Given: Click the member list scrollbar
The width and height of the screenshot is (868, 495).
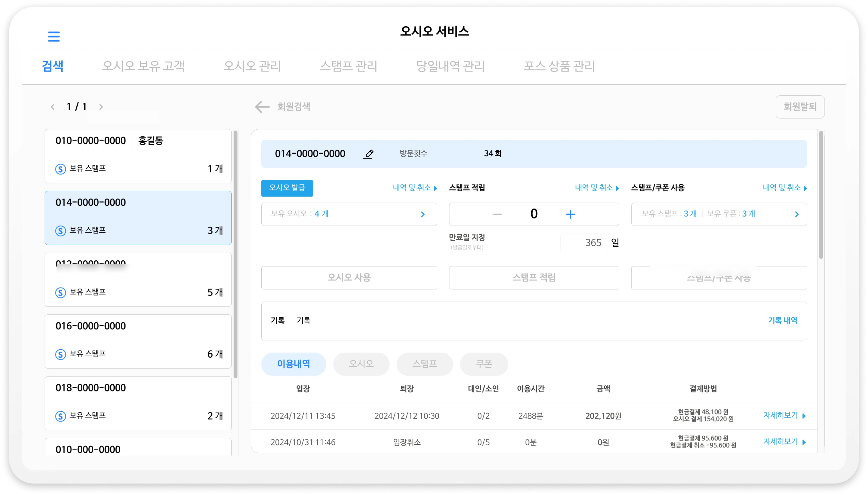Looking at the screenshot, I should [235, 254].
